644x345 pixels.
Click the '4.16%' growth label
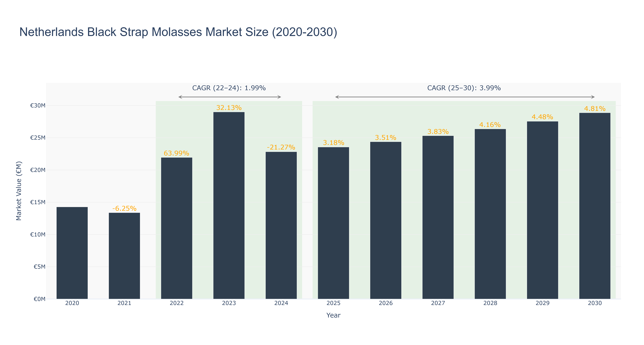click(490, 125)
